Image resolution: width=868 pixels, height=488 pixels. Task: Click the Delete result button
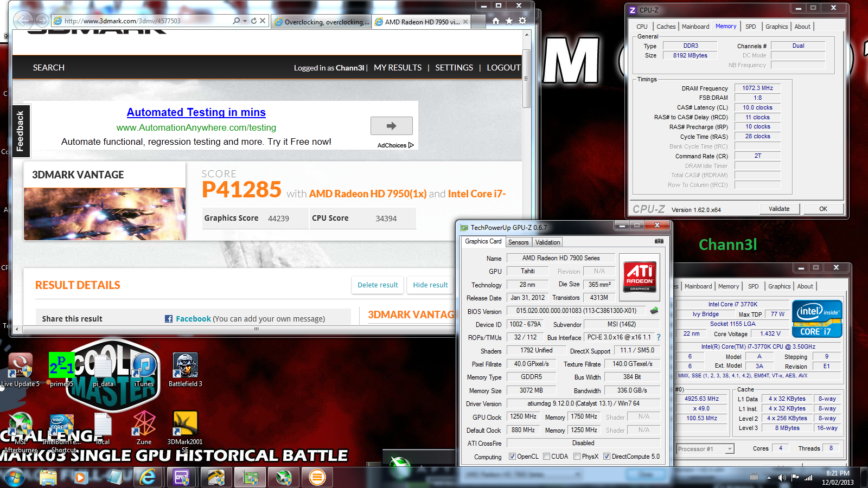(378, 285)
